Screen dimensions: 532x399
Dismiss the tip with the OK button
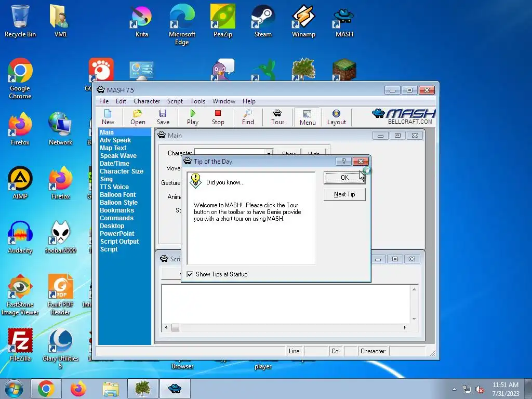344,178
